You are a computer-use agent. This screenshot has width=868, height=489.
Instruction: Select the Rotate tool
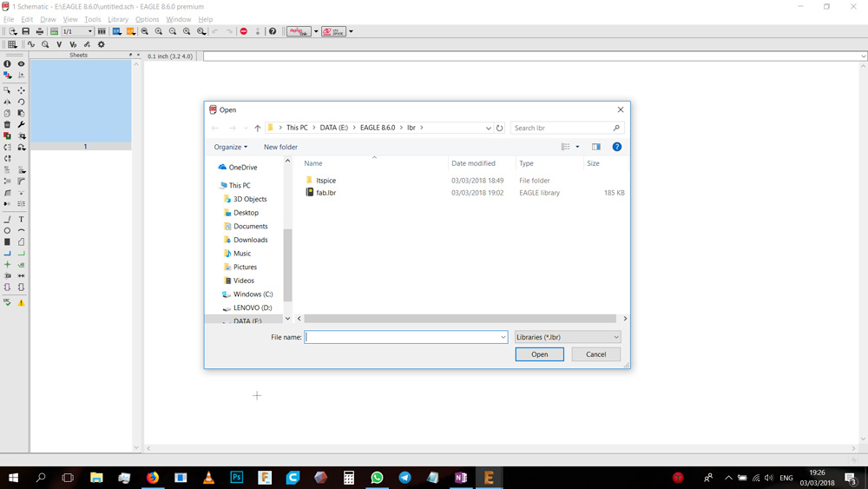click(21, 102)
